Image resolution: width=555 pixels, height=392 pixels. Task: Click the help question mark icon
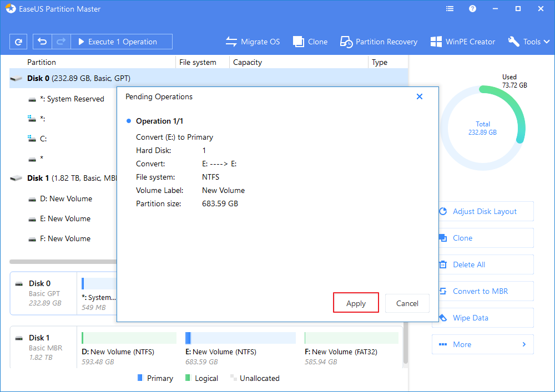(x=472, y=9)
